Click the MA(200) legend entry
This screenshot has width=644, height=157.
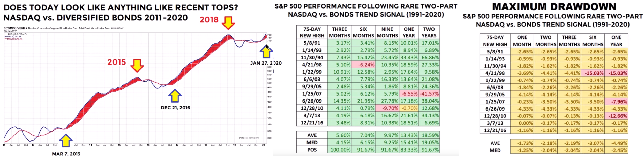pyautogui.click(x=15, y=39)
